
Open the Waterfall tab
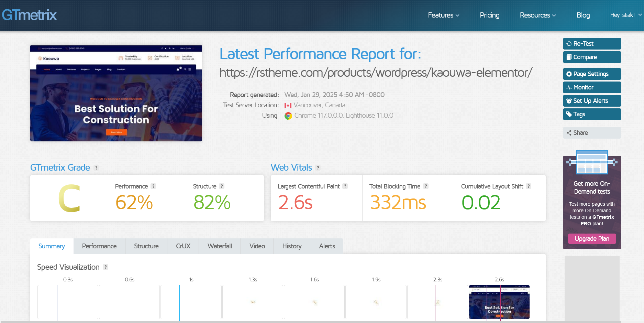pyautogui.click(x=220, y=246)
